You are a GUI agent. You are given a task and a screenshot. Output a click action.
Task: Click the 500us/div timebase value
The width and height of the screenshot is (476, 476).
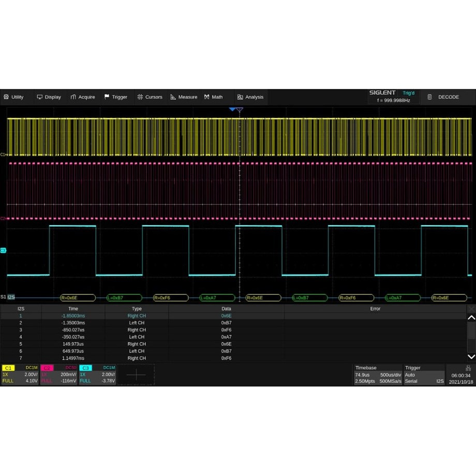point(391,375)
